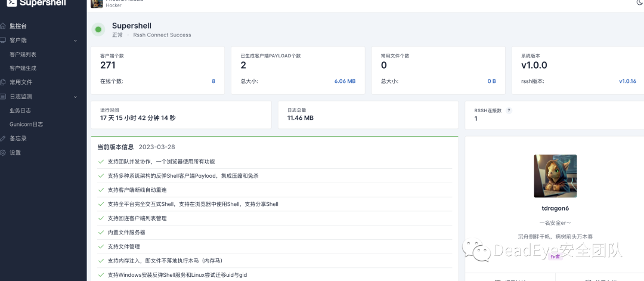The image size is (644, 281).
Task: Click rssh version v1.0.16 link
Action: tap(627, 81)
